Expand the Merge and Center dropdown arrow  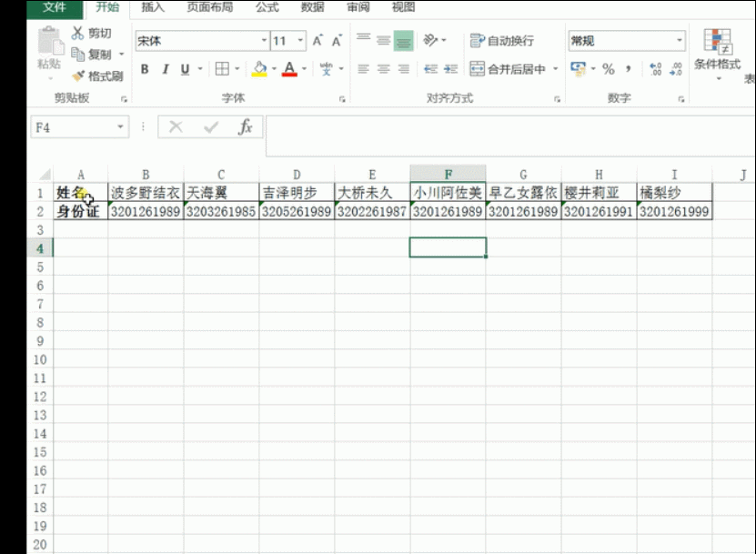[556, 69]
